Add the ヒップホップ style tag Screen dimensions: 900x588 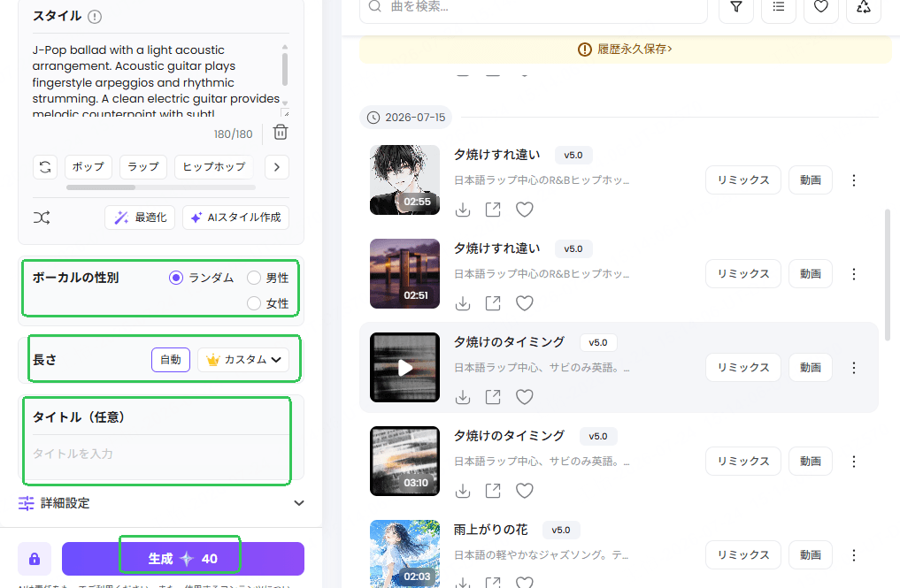tap(214, 167)
